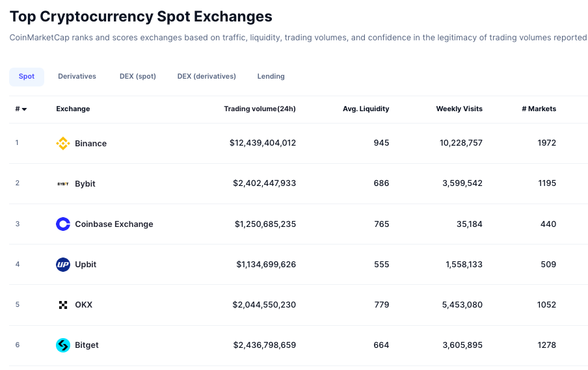Sort by Weekly Visits header

click(459, 109)
